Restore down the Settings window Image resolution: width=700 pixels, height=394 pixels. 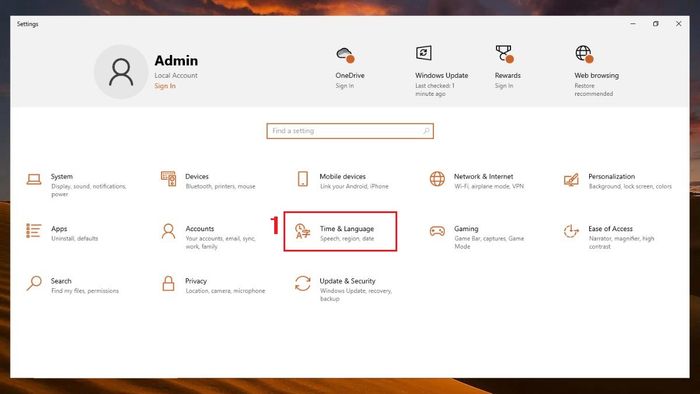[x=656, y=24]
